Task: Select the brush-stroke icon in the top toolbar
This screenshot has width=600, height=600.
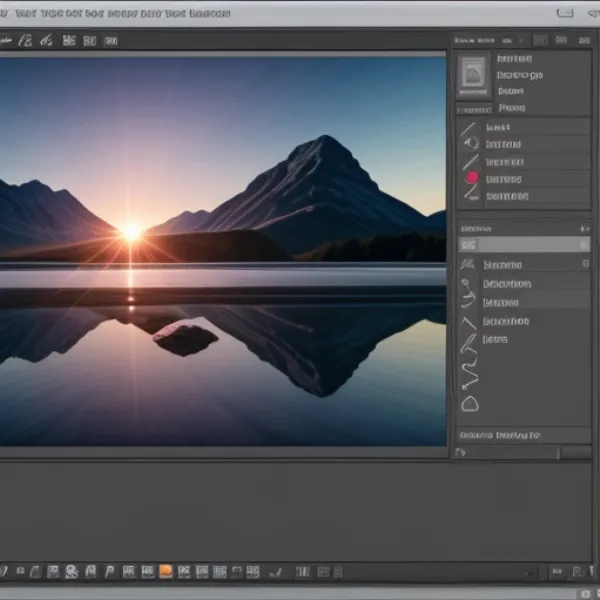Action: [46, 41]
